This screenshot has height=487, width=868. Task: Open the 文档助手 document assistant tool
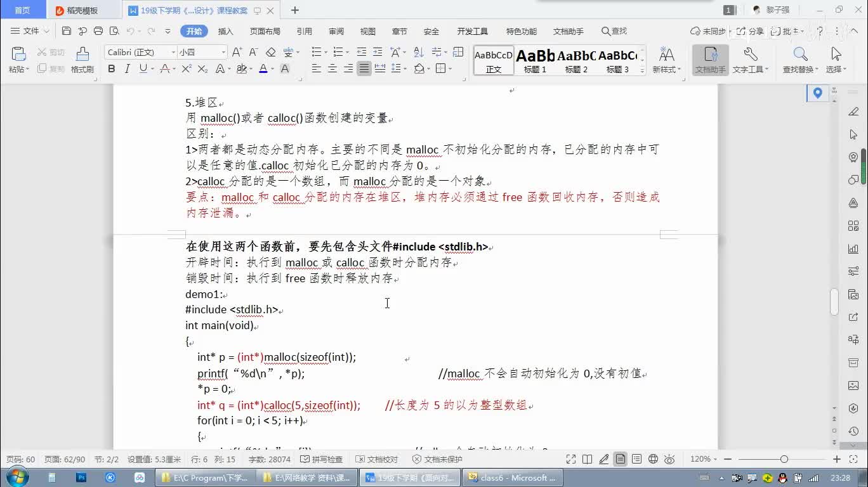click(710, 60)
